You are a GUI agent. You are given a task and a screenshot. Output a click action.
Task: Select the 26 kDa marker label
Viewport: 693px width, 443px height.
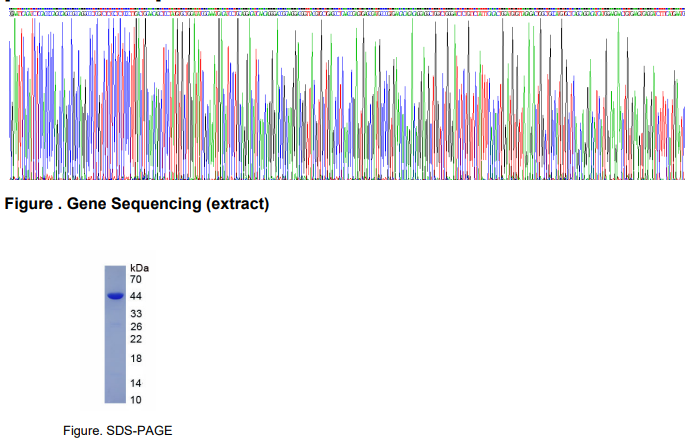tap(136, 327)
